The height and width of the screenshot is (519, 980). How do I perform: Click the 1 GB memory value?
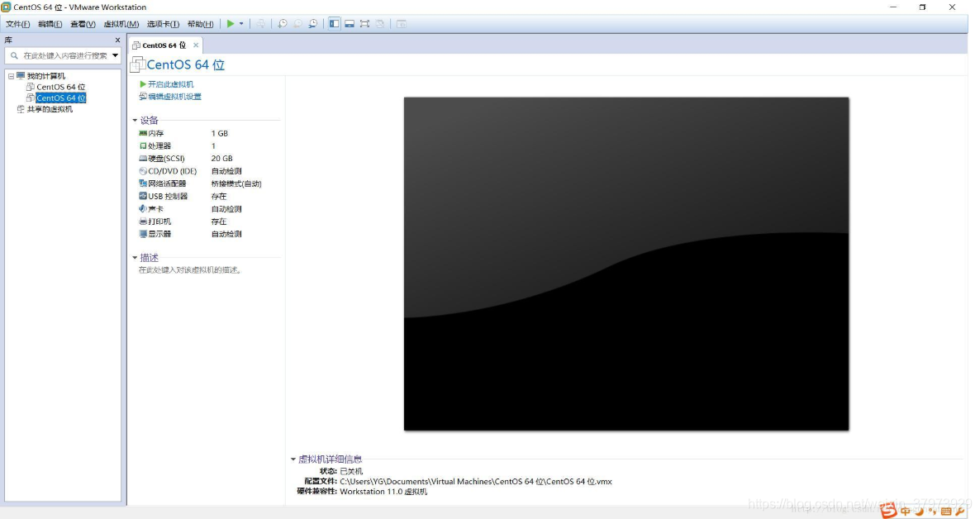[x=219, y=133]
